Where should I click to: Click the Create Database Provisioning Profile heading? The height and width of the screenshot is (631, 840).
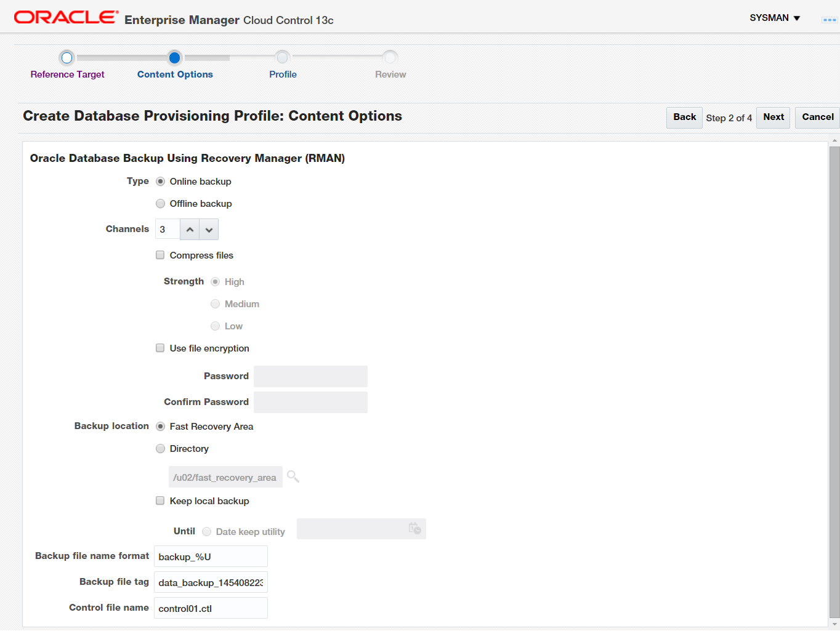coord(212,116)
